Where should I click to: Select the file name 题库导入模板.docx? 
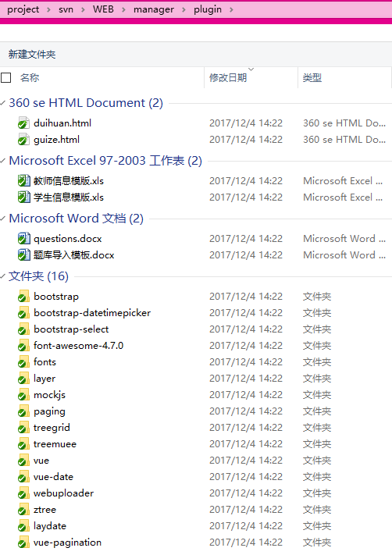click(74, 254)
